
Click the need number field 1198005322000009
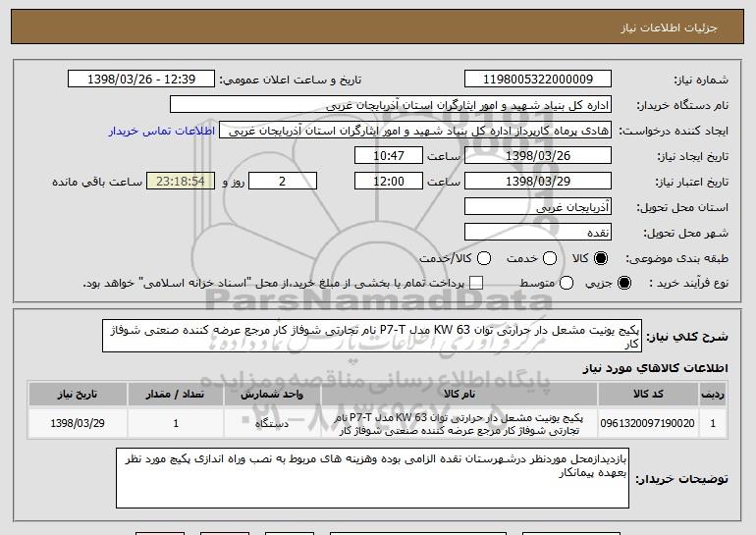click(538, 80)
